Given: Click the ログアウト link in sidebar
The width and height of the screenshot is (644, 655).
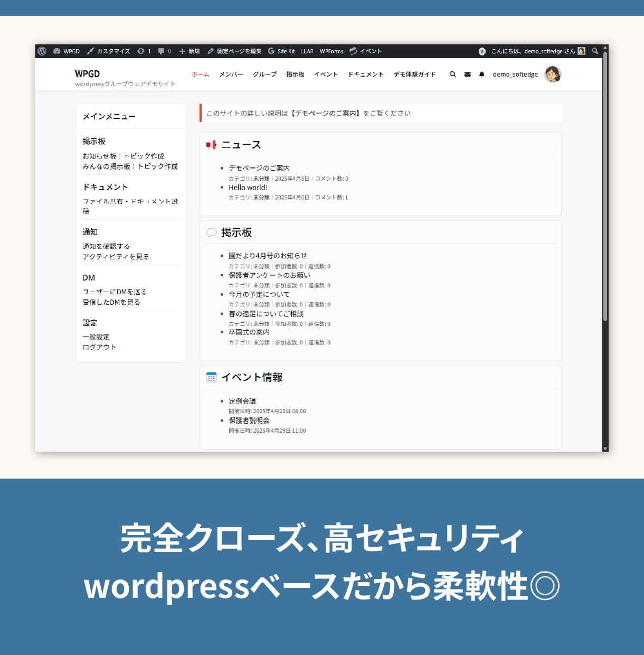Looking at the screenshot, I should [99, 347].
